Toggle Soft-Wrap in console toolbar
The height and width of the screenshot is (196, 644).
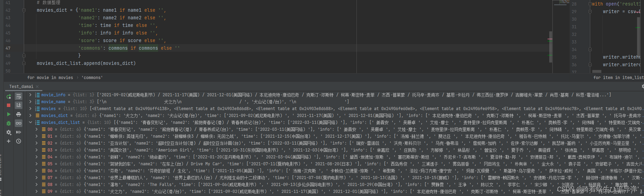19,96
